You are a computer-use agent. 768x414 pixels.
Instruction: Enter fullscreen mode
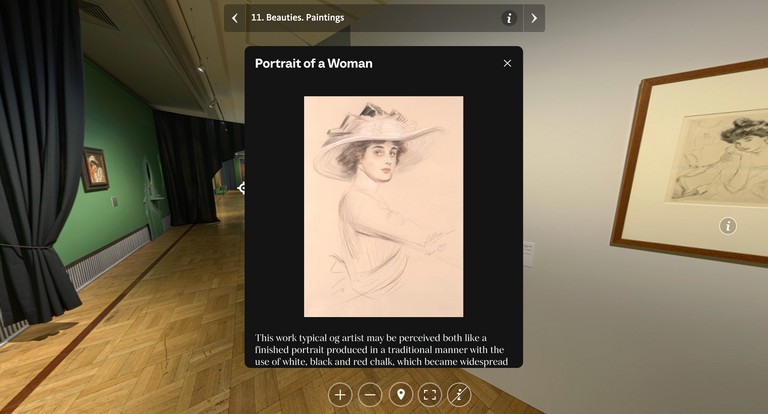430,395
